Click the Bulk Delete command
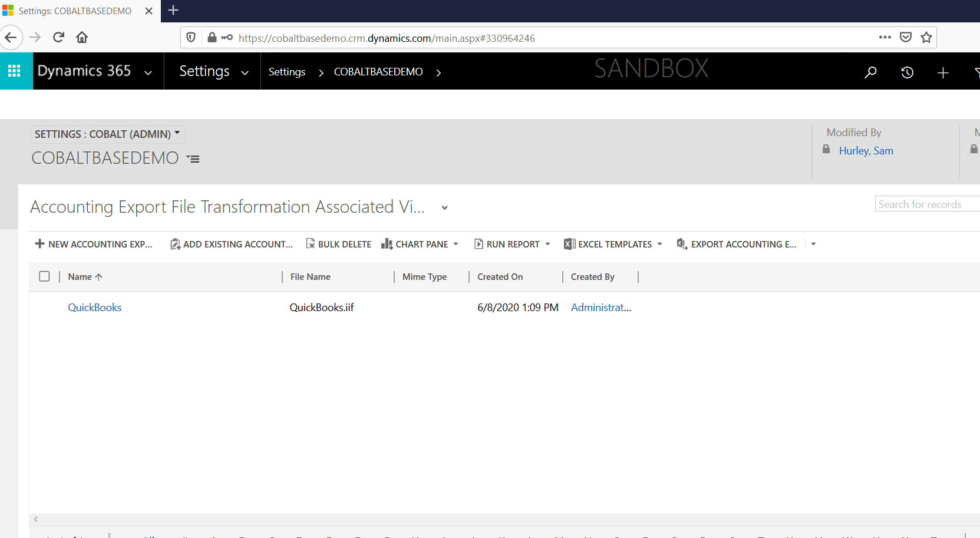The height and width of the screenshot is (538, 980). pyautogui.click(x=338, y=244)
